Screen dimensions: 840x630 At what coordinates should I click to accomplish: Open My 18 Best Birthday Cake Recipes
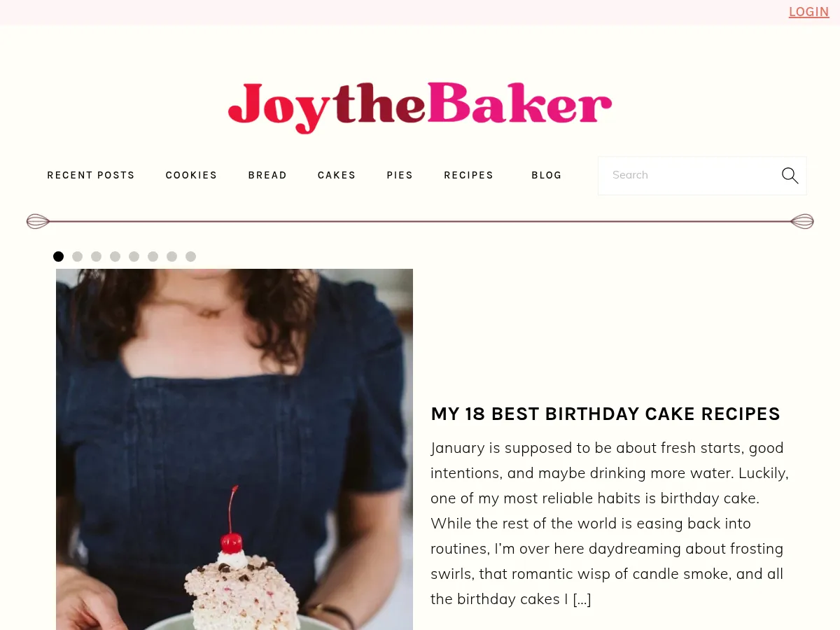tap(605, 414)
